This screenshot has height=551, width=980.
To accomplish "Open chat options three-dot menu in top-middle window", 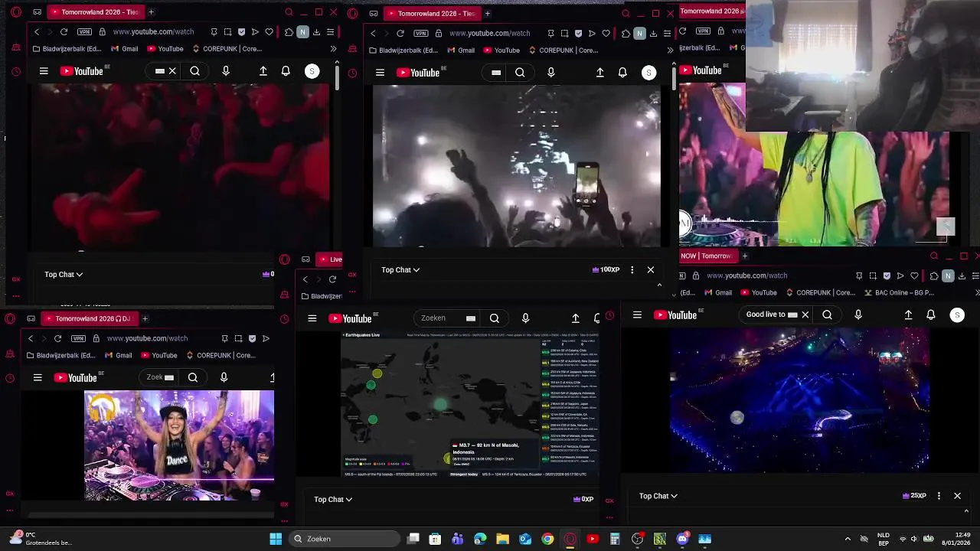I will coord(632,269).
